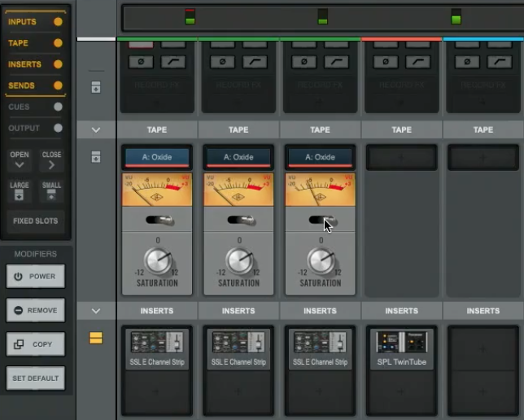Click the FIXED SLOTS button
Image resolution: width=524 pixels, height=420 pixels.
(36, 221)
